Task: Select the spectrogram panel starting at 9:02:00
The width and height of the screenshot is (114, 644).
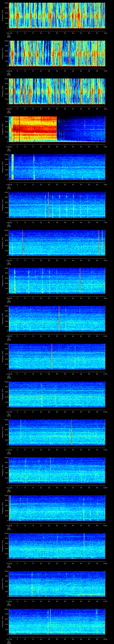Action: click(57, 53)
